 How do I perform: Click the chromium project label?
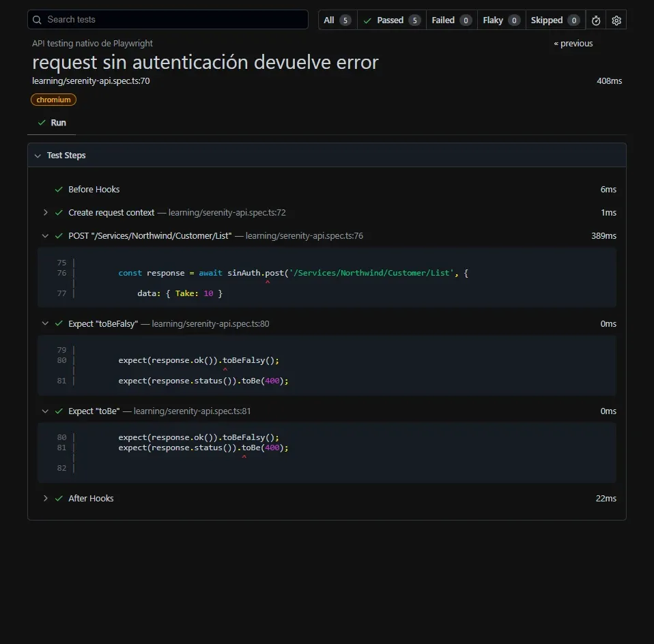pyautogui.click(x=53, y=100)
